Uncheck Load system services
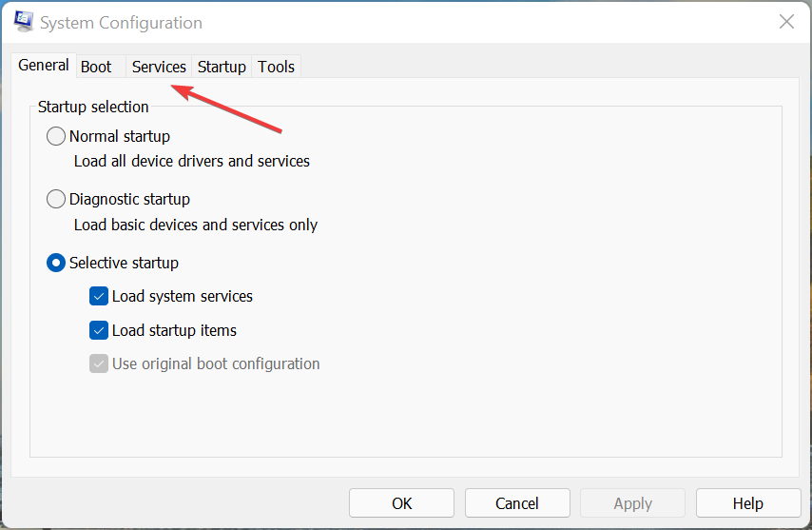Screen dimensions: 812x530 tap(99, 296)
